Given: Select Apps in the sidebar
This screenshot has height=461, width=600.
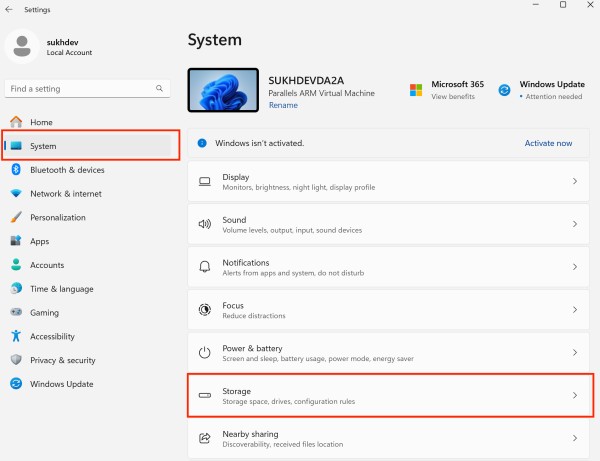Looking at the screenshot, I should (x=40, y=241).
